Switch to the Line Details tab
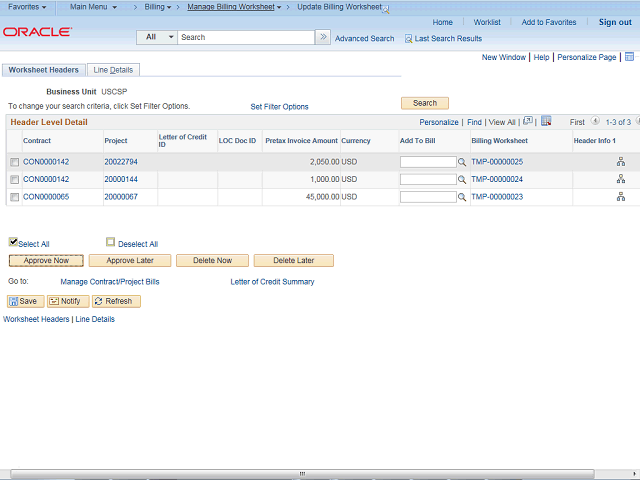The image size is (640, 480). tap(114, 70)
